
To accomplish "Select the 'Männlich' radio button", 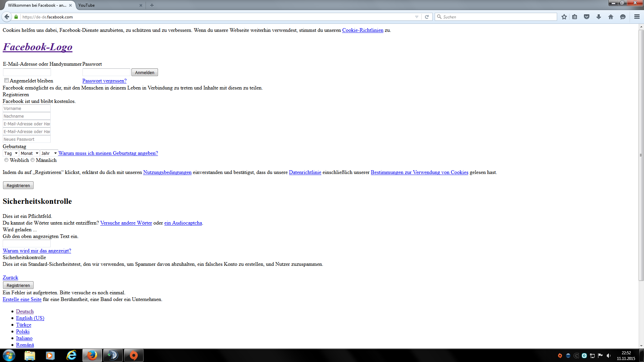I will click(x=33, y=160).
